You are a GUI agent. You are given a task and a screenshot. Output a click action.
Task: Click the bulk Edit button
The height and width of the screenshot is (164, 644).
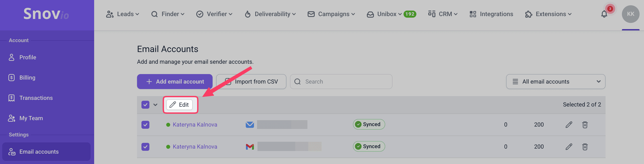coord(179,105)
